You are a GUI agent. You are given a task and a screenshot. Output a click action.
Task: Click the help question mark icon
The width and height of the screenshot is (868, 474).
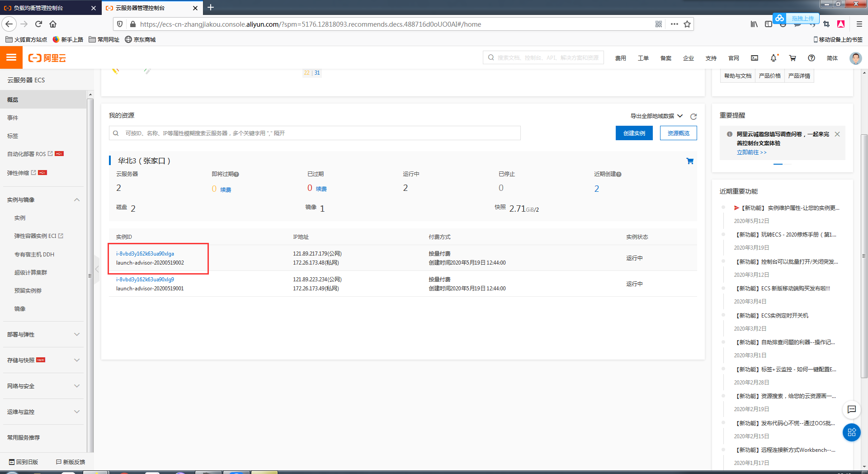click(811, 58)
